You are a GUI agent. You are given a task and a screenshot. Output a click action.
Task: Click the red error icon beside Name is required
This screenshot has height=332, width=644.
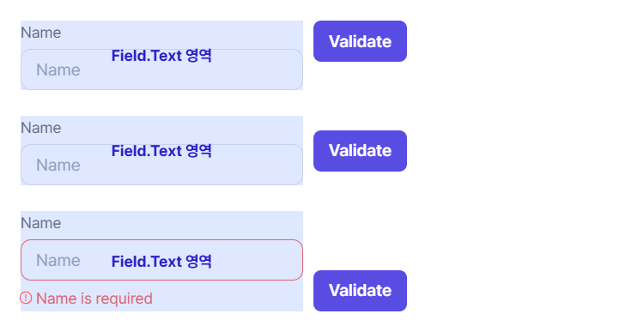point(26,298)
